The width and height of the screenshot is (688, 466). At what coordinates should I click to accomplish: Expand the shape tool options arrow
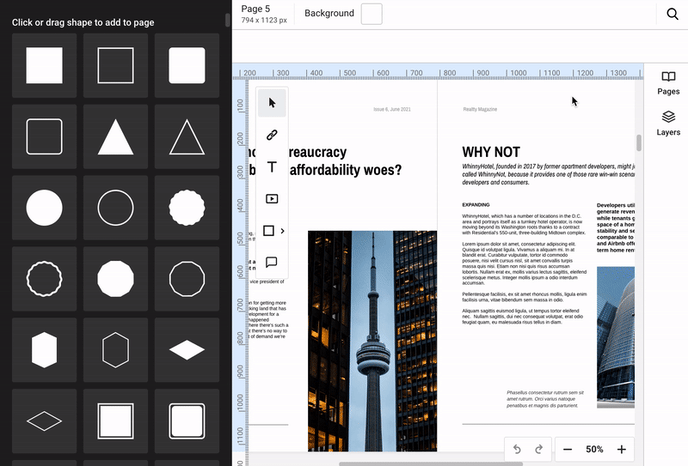tap(283, 231)
